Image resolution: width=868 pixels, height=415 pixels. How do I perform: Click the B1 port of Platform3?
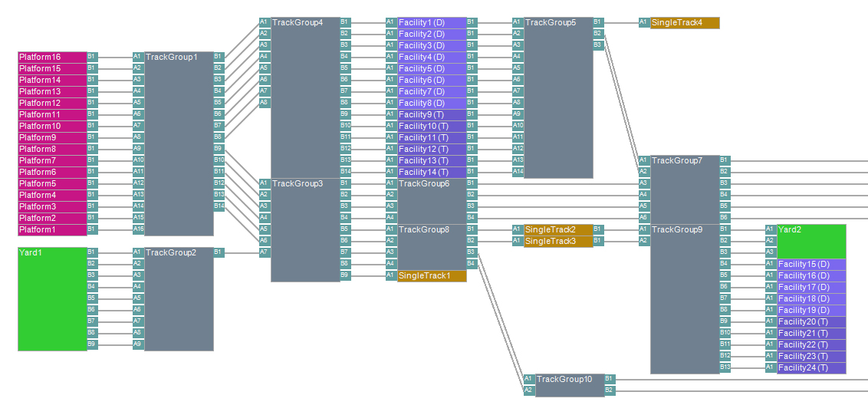click(93, 206)
